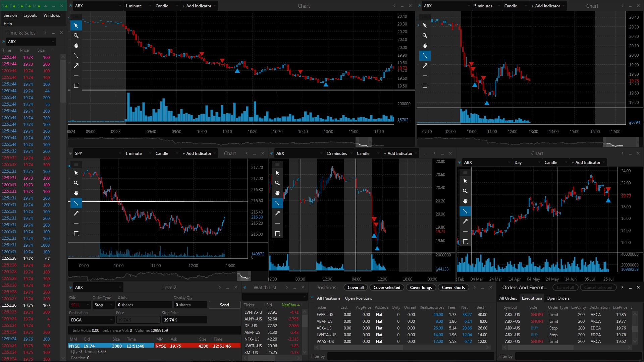This screenshot has width=644, height=362.
Task: Click Cover shorts button
Action: 453,288
